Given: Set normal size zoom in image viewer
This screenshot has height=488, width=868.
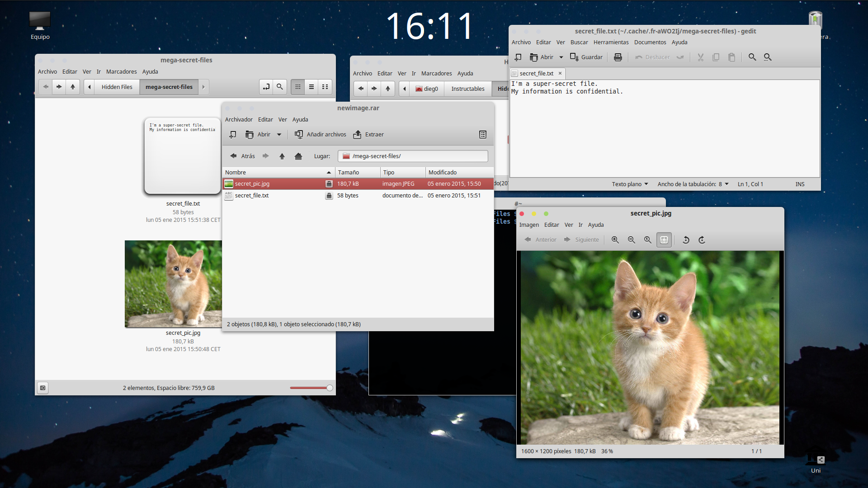Looking at the screenshot, I should [x=648, y=239].
